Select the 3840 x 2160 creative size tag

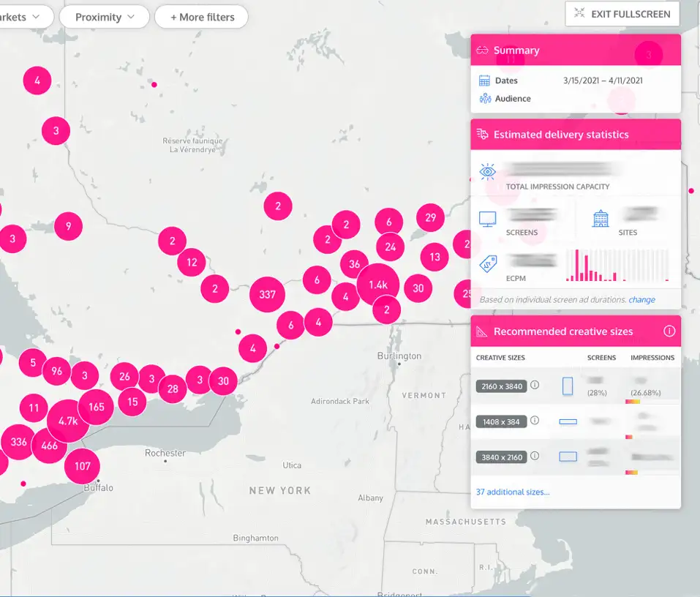(502, 457)
